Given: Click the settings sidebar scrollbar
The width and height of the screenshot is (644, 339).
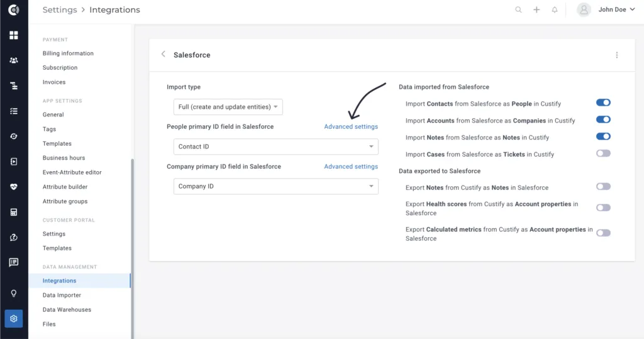Looking at the screenshot, I should [132, 248].
